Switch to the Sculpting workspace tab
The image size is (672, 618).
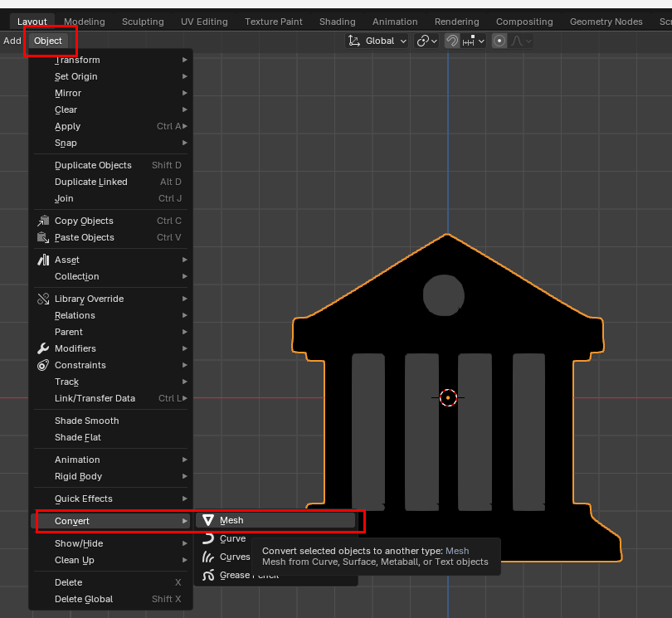pos(143,22)
